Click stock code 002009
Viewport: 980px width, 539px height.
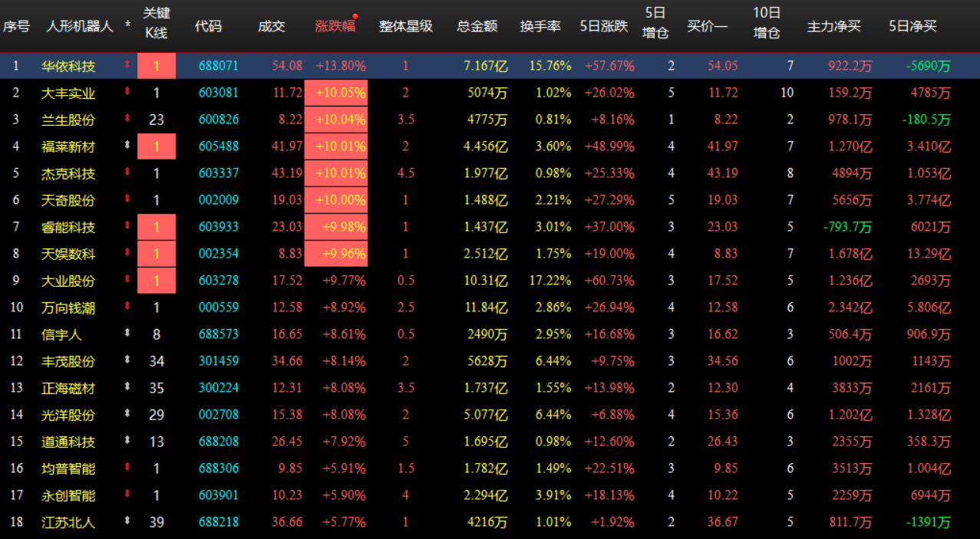coord(219,200)
